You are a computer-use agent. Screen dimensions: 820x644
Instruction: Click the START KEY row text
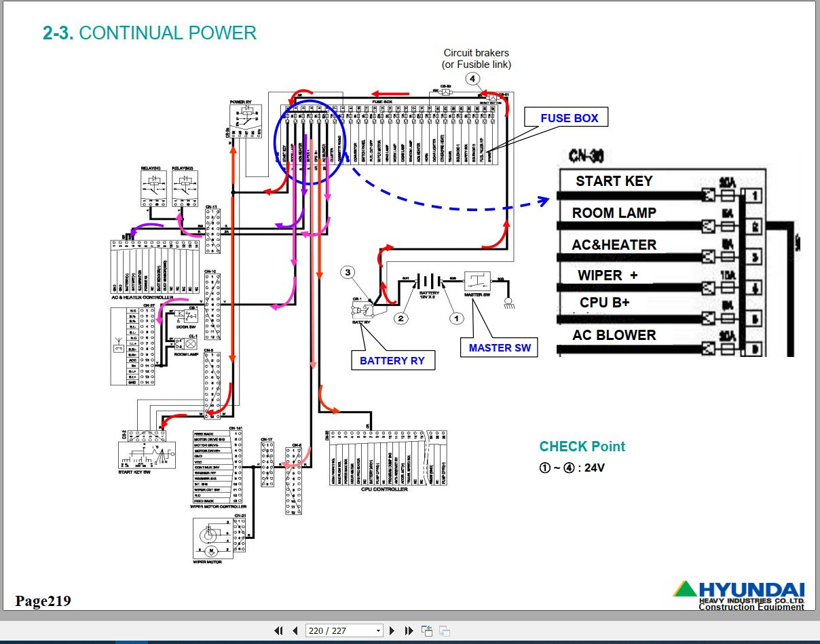click(x=614, y=181)
